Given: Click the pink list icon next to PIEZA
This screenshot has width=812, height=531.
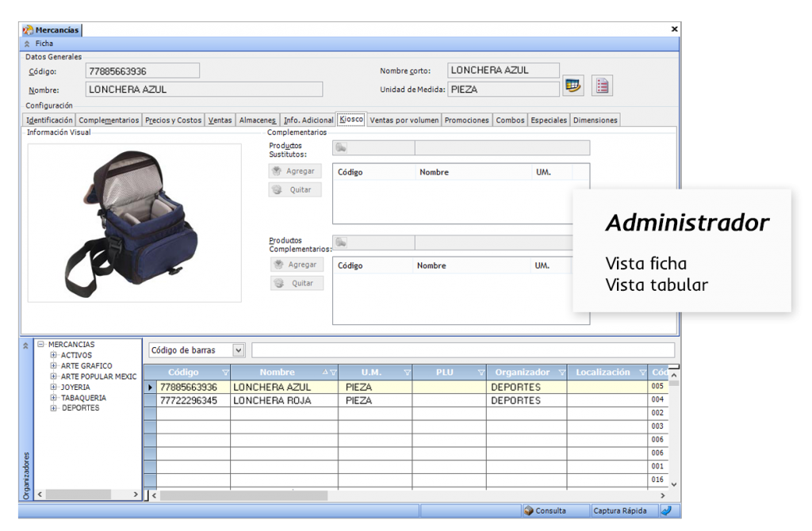Looking at the screenshot, I should [x=602, y=86].
